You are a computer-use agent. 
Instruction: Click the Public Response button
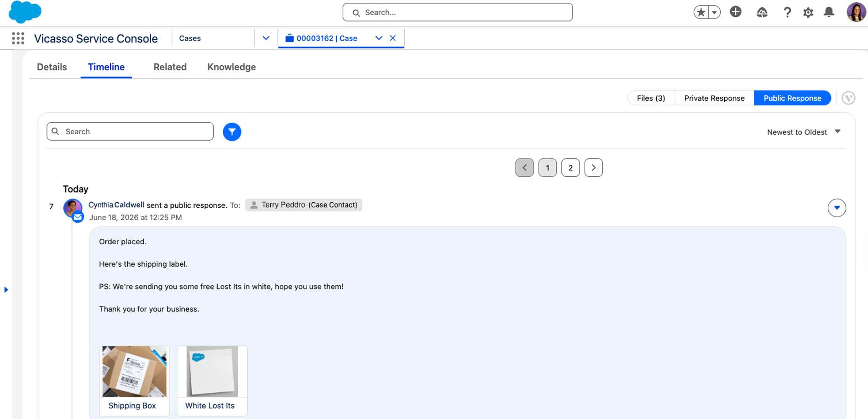pyautogui.click(x=792, y=98)
